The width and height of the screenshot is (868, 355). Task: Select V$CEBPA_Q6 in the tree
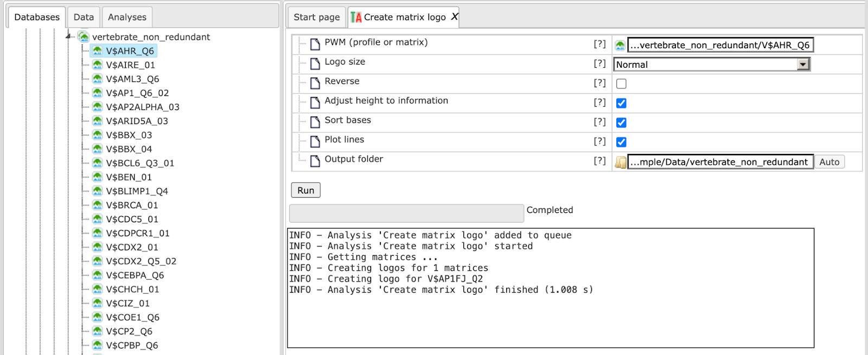(135, 275)
